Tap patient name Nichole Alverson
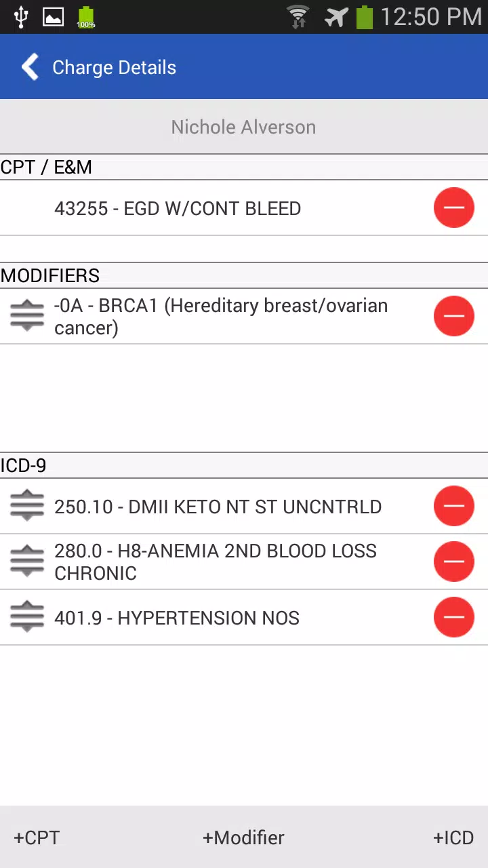 [x=243, y=127]
